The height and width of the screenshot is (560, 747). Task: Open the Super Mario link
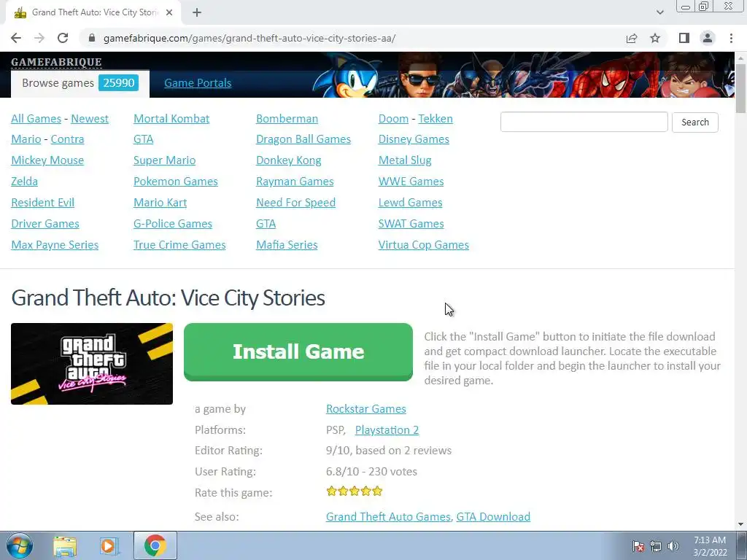pos(164,160)
